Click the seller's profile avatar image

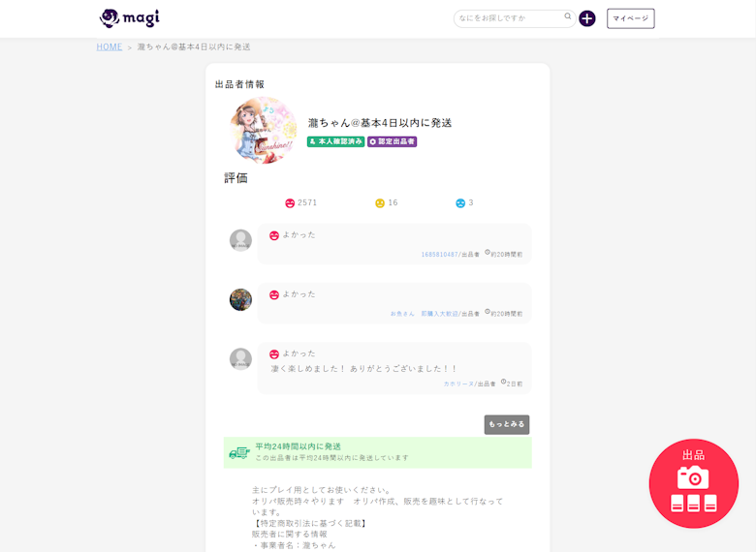point(264,130)
